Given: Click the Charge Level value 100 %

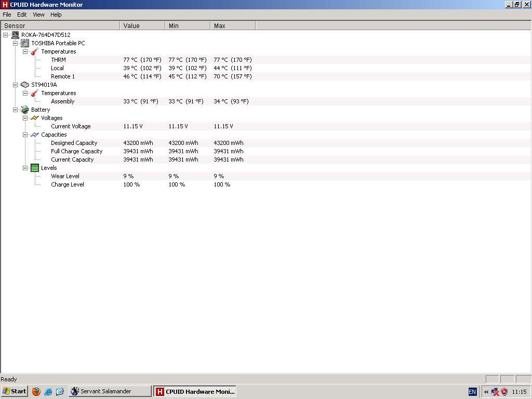Looking at the screenshot, I should click(131, 184).
